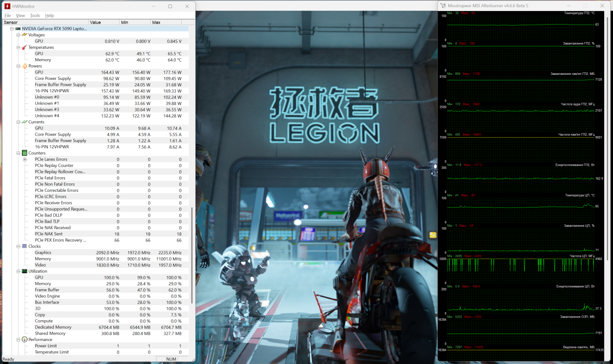Image resolution: width=613 pixels, height=364 pixels.
Task: Click the Performance gauge icon
Action: click(x=25, y=340)
